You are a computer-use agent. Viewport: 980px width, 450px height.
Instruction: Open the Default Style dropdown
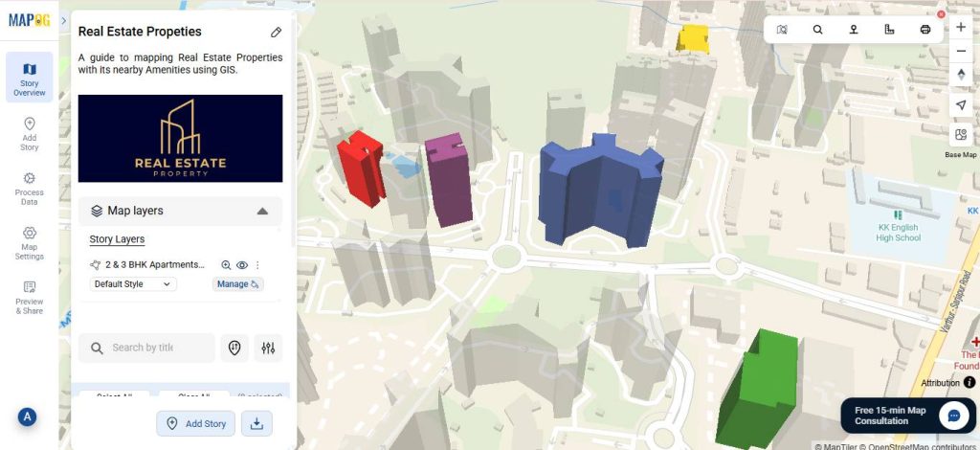pos(132,284)
